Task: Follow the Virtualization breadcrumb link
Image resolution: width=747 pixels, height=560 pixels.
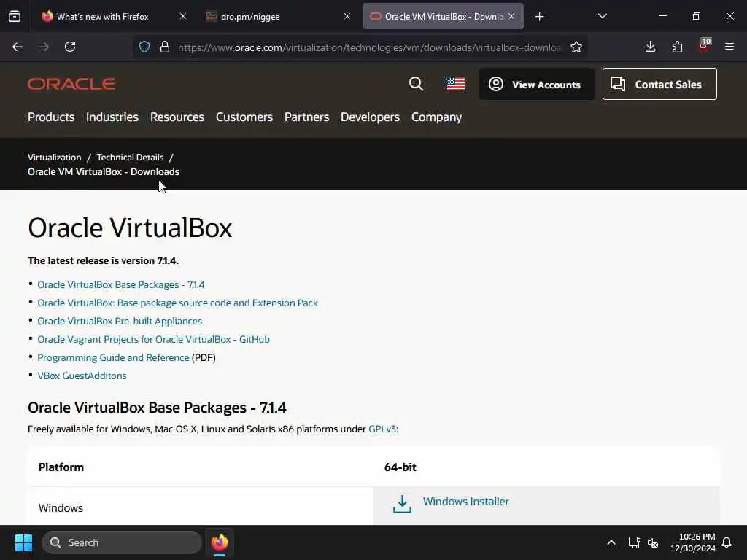Action: coord(54,157)
